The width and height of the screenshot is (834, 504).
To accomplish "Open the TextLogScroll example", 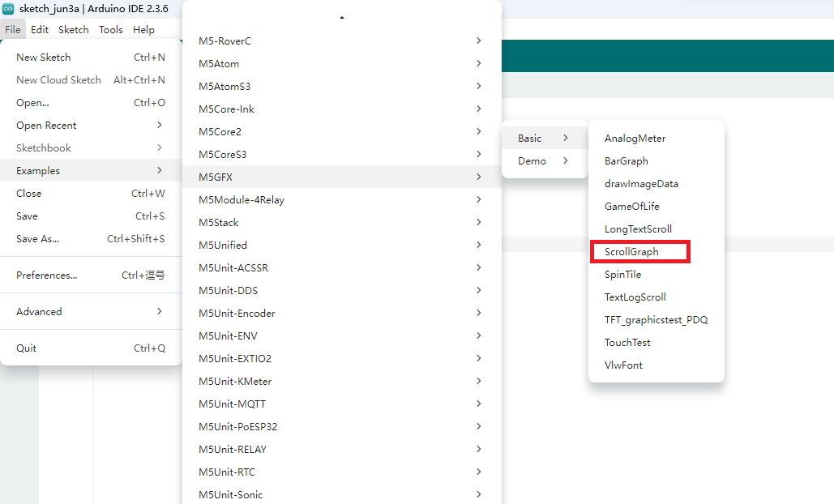I will coord(657,297).
